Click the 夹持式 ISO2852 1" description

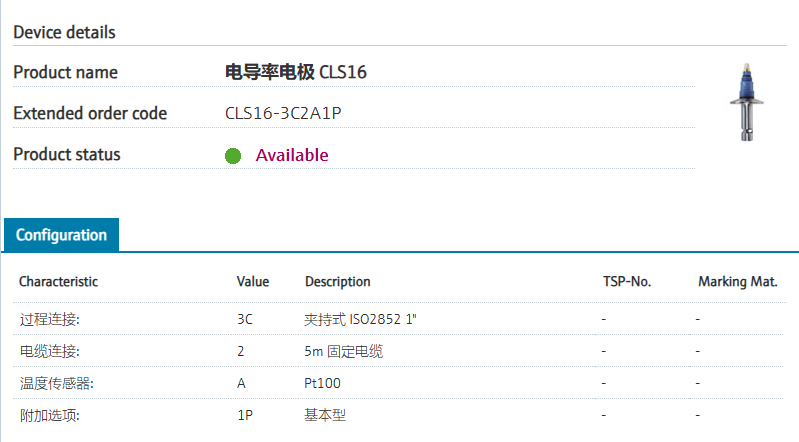point(360,319)
